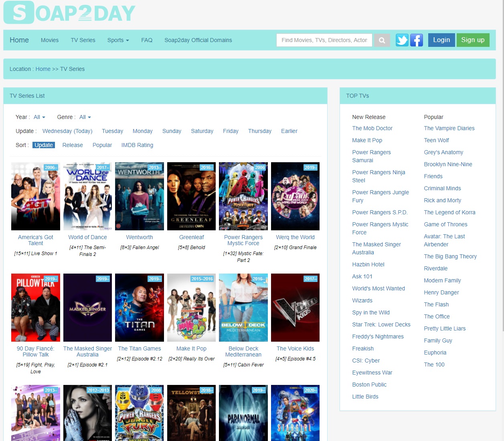Open the Genre All dropdown
The width and height of the screenshot is (504, 441).
point(85,117)
